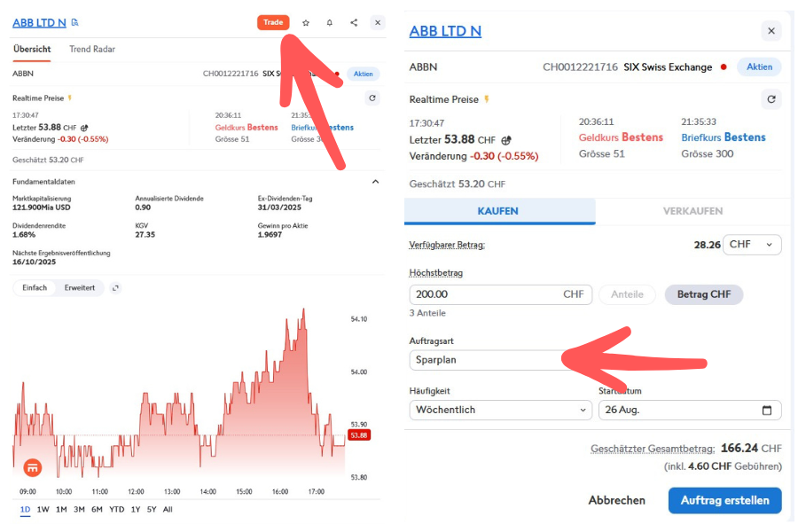798x532 pixels.
Task: Click the orange Trade button
Action: pyautogui.click(x=273, y=22)
